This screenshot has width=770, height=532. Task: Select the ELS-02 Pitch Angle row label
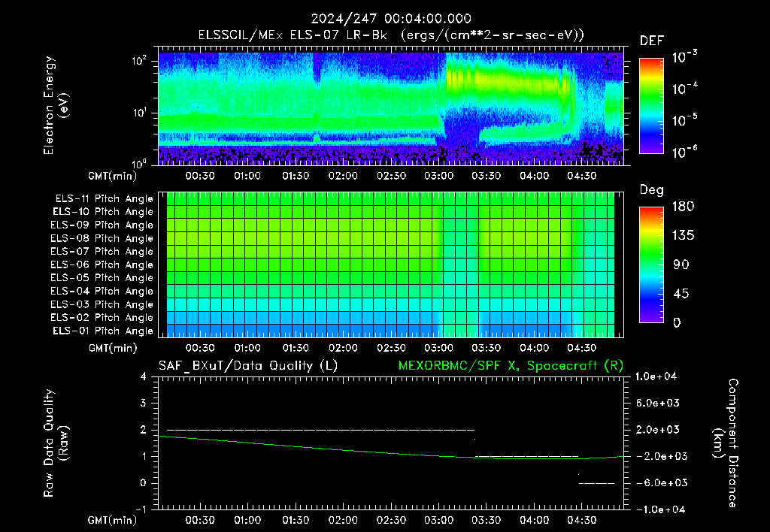(x=102, y=318)
